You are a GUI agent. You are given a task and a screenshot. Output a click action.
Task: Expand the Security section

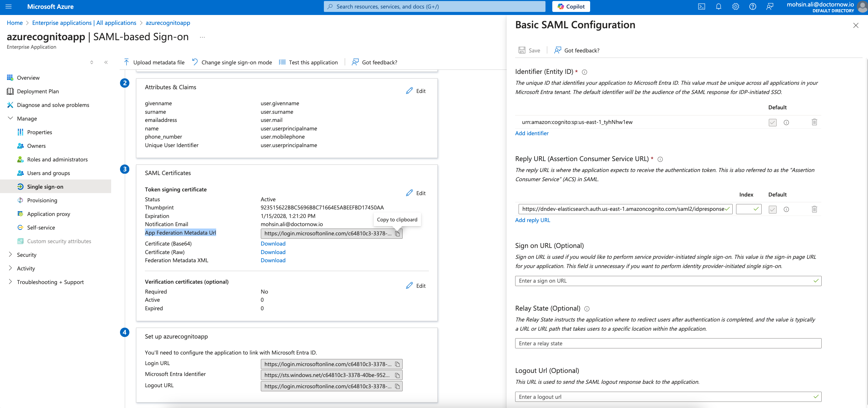(10, 254)
